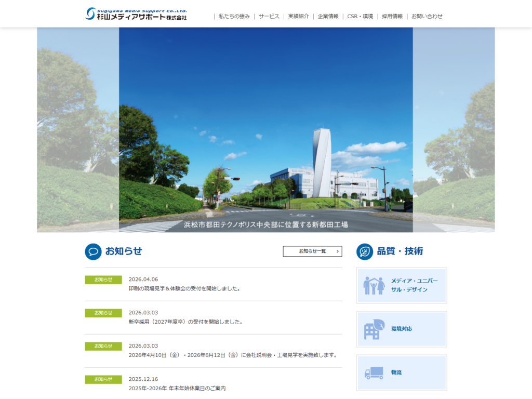Click the right faded slide of hero carousel
Viewport: 532px width, 399px height.
point(454,130)
